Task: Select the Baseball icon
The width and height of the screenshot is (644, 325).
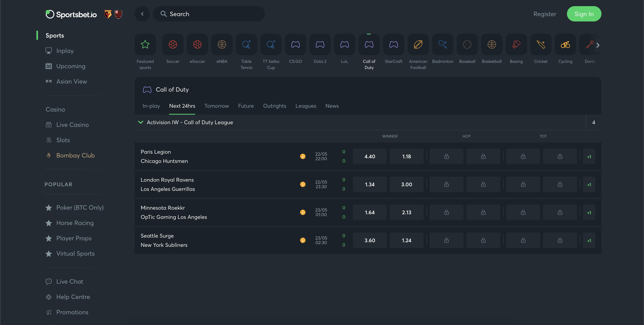Action: click(467, 44)
